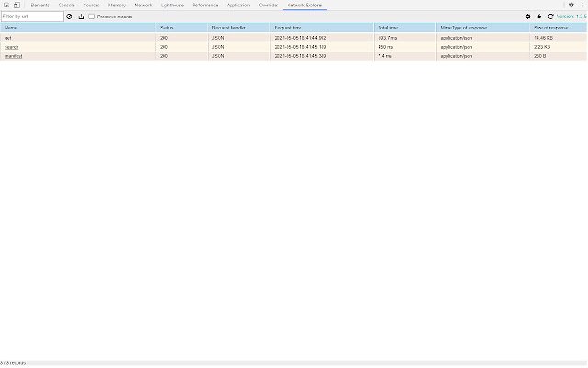Switch to the Console tab

pos(67,6)
